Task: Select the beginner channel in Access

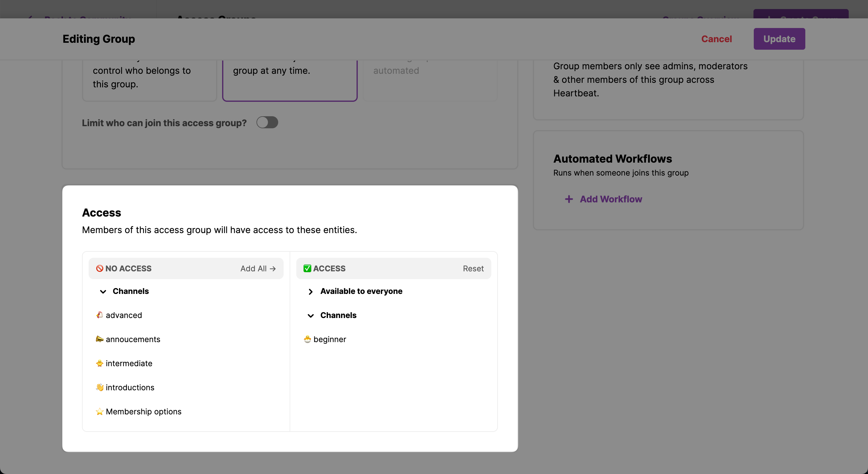Action: pyautogui.click(x=329, y=339)
